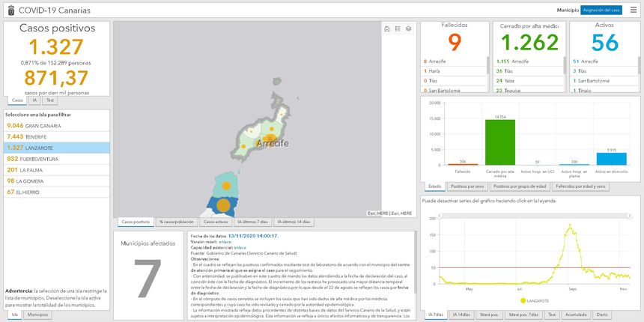Open the map legend icon
Image resolution: width=644 pixels, height=322 pixels.
[x=398, y=28]
